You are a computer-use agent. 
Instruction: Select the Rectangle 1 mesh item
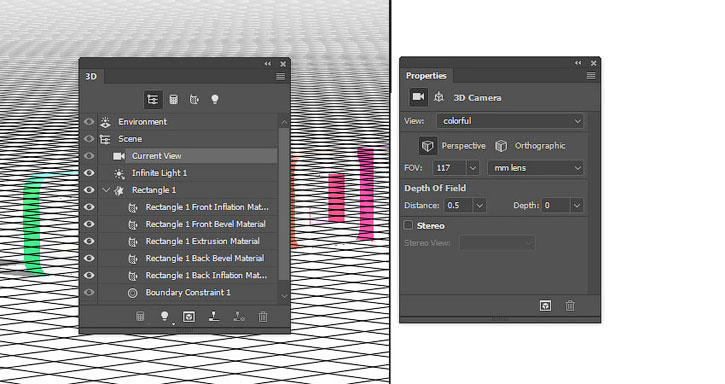(x=188, y=190)
